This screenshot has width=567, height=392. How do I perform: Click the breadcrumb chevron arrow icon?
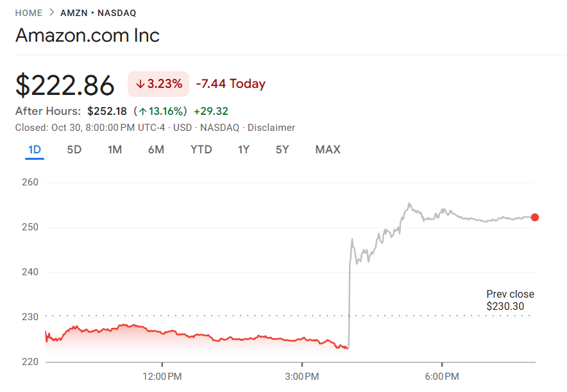[x=51, y=13]
